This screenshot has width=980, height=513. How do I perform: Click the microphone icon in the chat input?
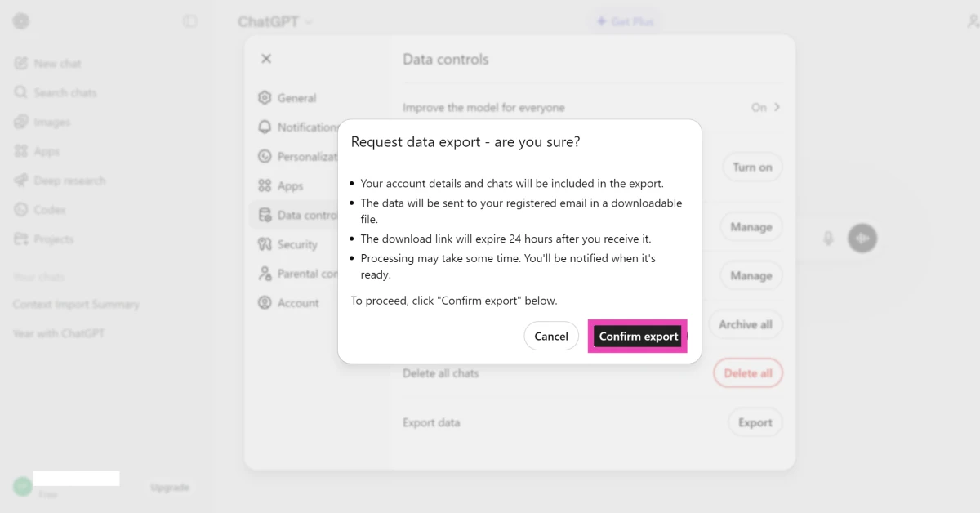click(829, 238)
